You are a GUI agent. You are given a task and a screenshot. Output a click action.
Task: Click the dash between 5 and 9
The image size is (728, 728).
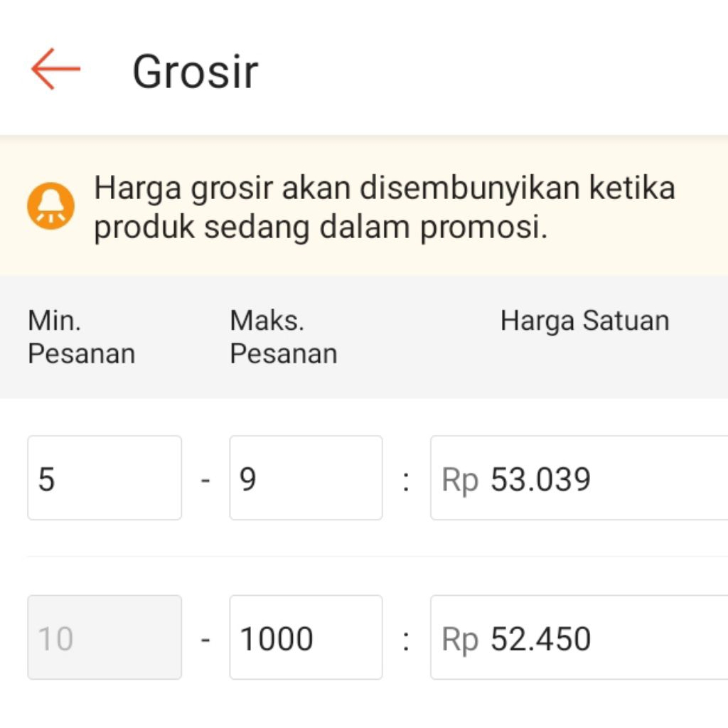[205, 481]
